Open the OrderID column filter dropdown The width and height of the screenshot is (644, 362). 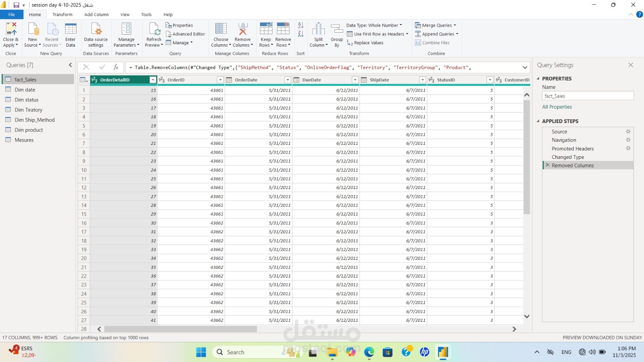pos(220,80)
